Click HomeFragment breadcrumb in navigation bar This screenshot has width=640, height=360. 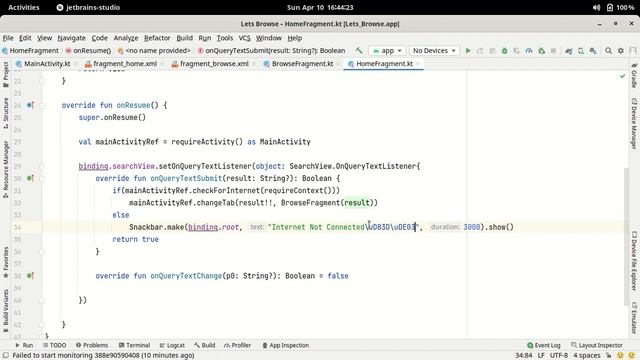[x=30, y=51]
